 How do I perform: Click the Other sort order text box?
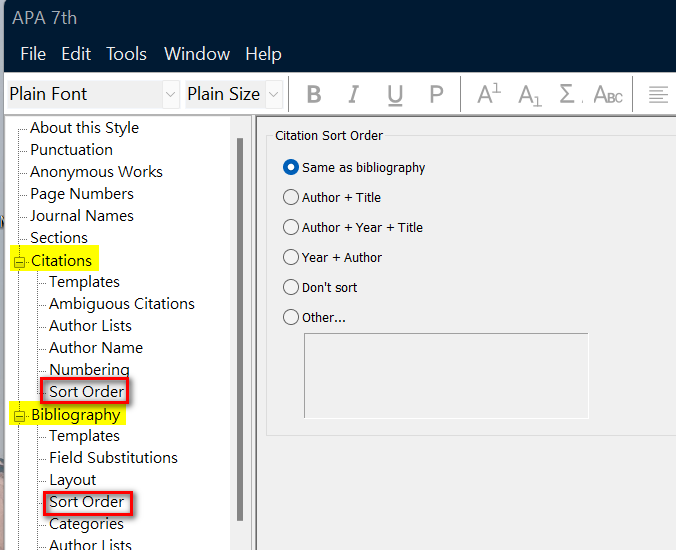coord(446,375)
